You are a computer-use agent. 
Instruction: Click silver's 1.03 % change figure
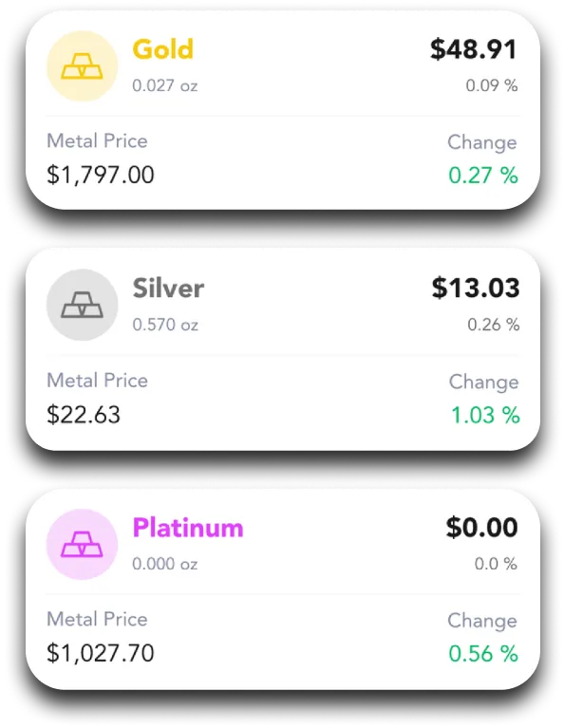click(485, 415)
